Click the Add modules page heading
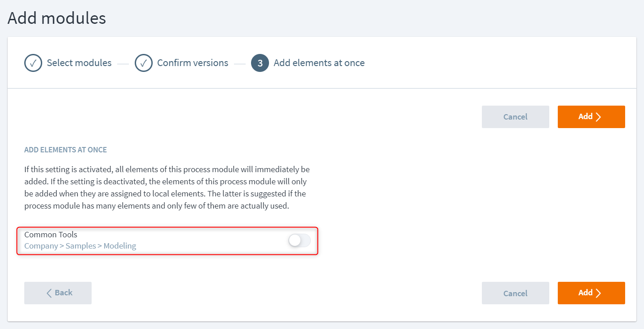Viewport: 644px width, 329px height. tap(57, 18)
